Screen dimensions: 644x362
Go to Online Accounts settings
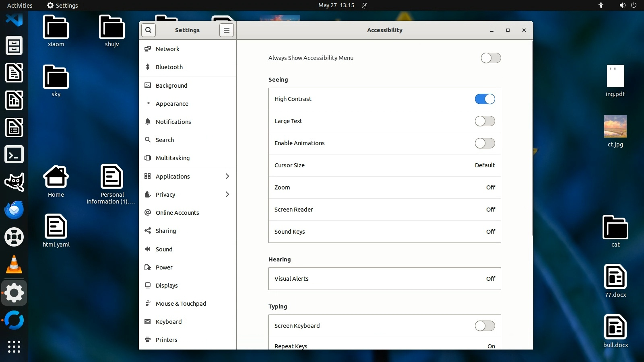177,213
